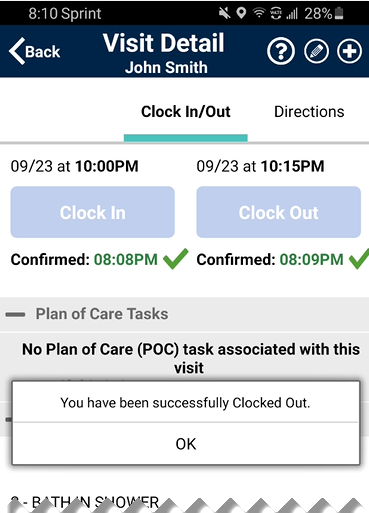The height and width of the screenshot is (513, 369).
Task: Collapse the Plan of Care Tasks section
Action: pos(15,314)
